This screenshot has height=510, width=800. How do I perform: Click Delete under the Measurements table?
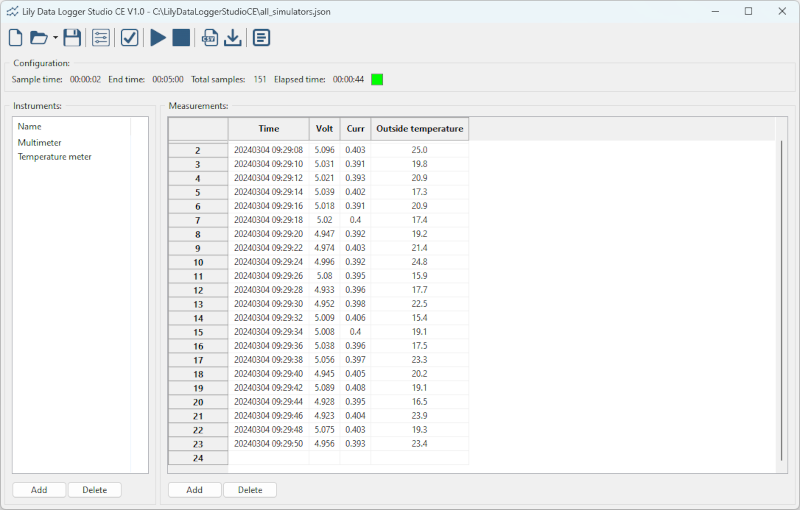[x=250, y=490]
